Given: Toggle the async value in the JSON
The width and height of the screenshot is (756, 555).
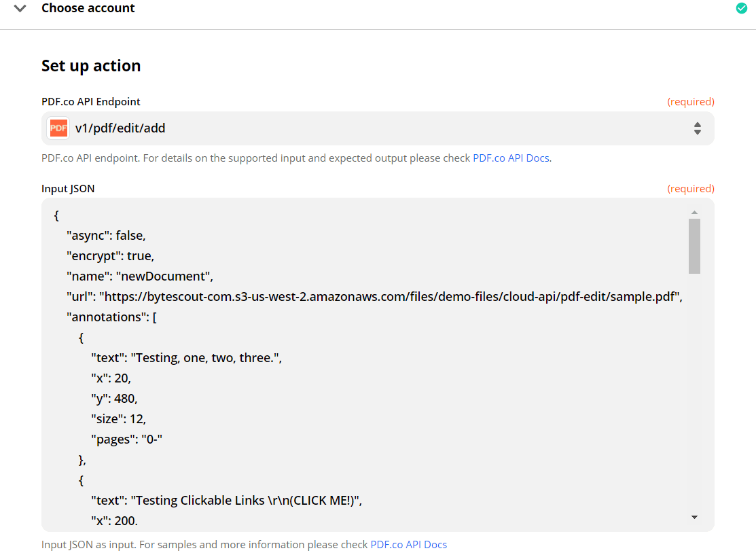Looking at the screenshot, I should 107,235.
